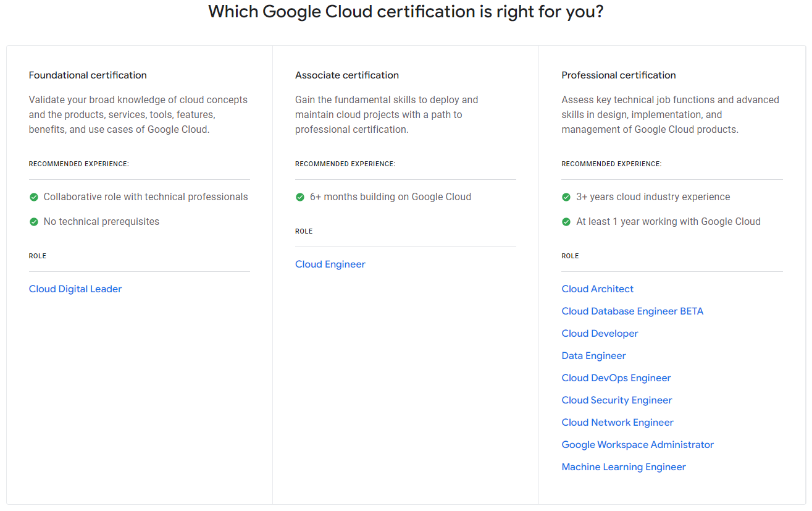The height and width of the screenshot is (511, 812).
Task: Open the Cloud DevOps Engineer link
Action: (616, 378)
